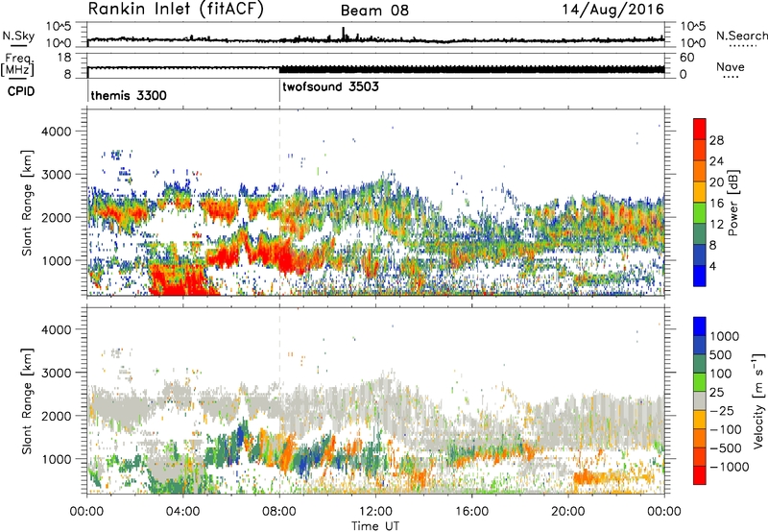Click the '16:00' time axis tick label
Image resolution: width=768 pixels, height=532 pixels.
pos(471,512)
